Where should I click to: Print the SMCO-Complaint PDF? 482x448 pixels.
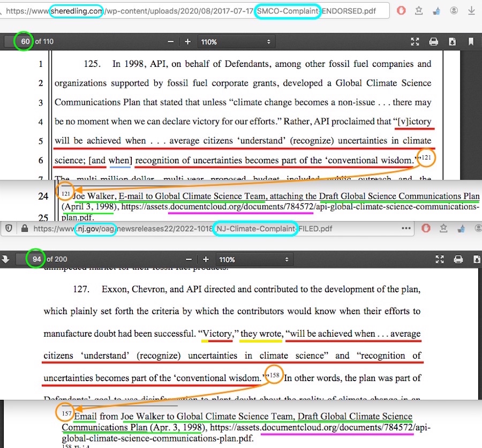[434, 42]
